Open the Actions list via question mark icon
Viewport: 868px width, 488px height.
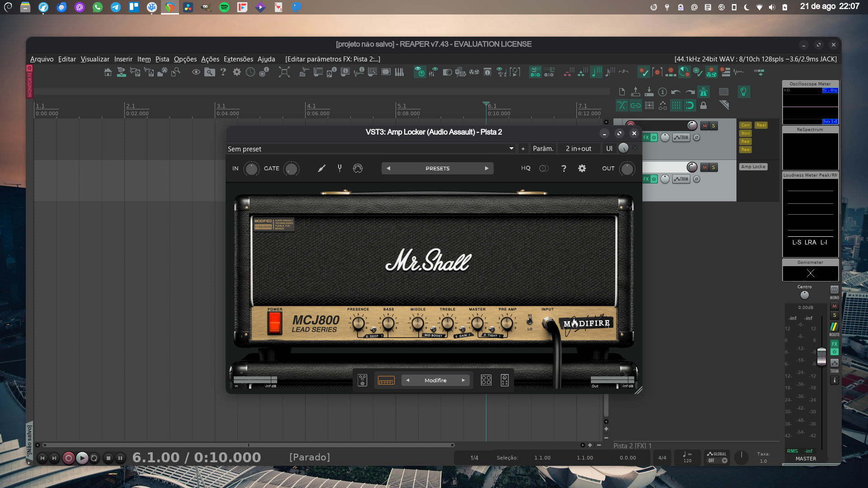tap(223, 72)
